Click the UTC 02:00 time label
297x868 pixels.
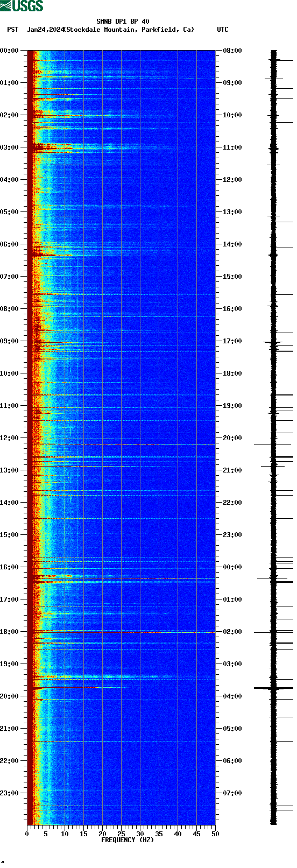232,632
